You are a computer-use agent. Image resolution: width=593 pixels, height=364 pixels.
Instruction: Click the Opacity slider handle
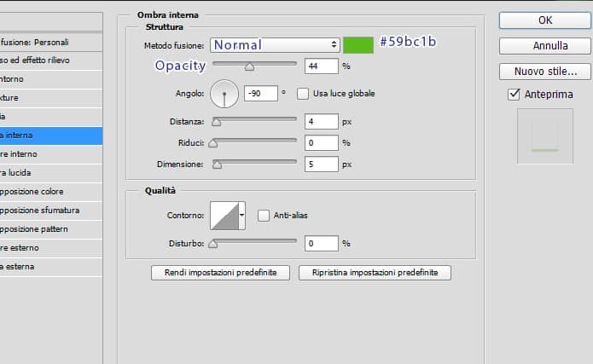[x=249, y=66]
